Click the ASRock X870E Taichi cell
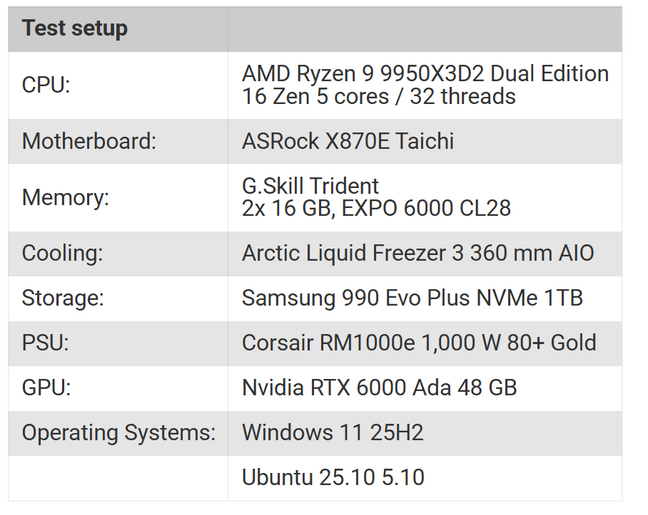Viewport: 648px width, 515px height. click(348, 141)
